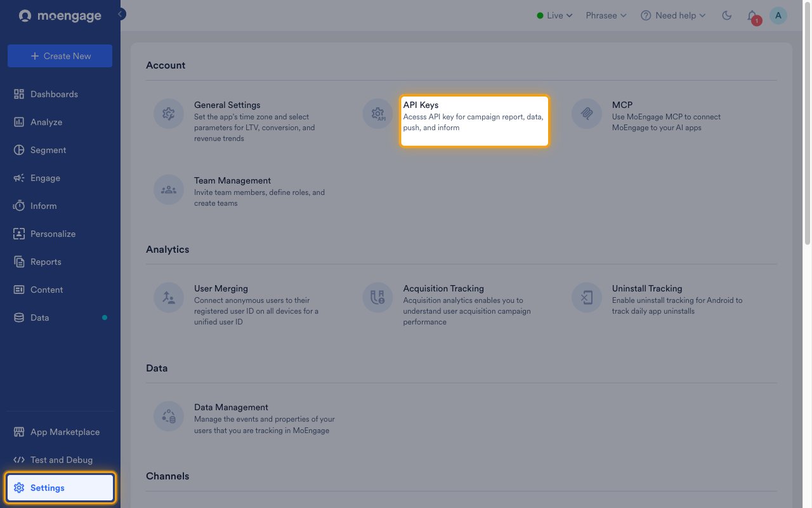Open the General Settings link
The width and height of the screenshot is (812, 508).
pos(227,105)
